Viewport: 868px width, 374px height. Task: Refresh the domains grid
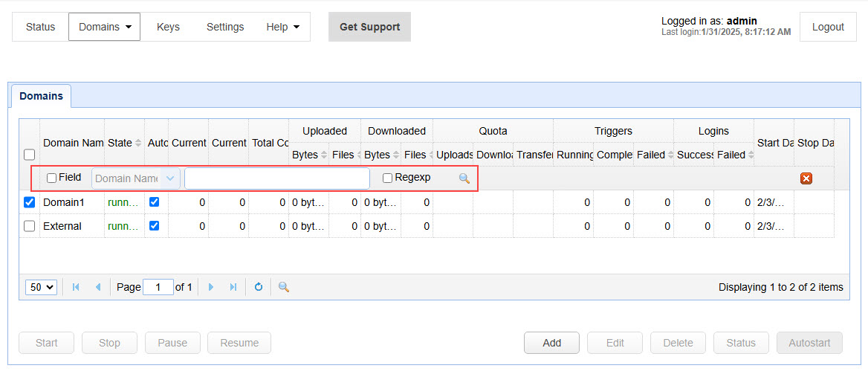(x=259, y=287)
